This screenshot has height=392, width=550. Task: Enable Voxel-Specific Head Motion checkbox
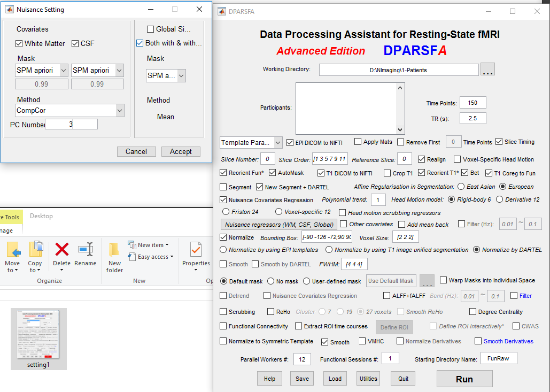457,159
